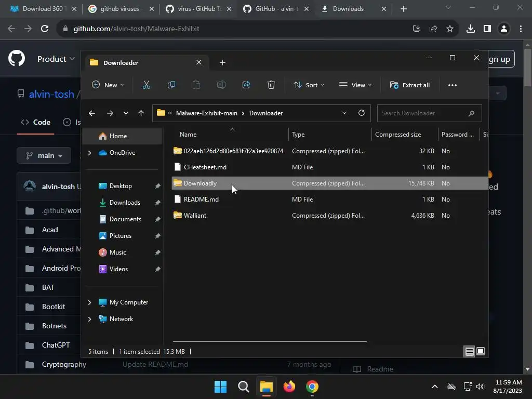Image resolution: width=532 pixels, height=399 pixels.
Task: Click the Paste clipboard icon in Explorer toolbar
Action: (196, 85)
